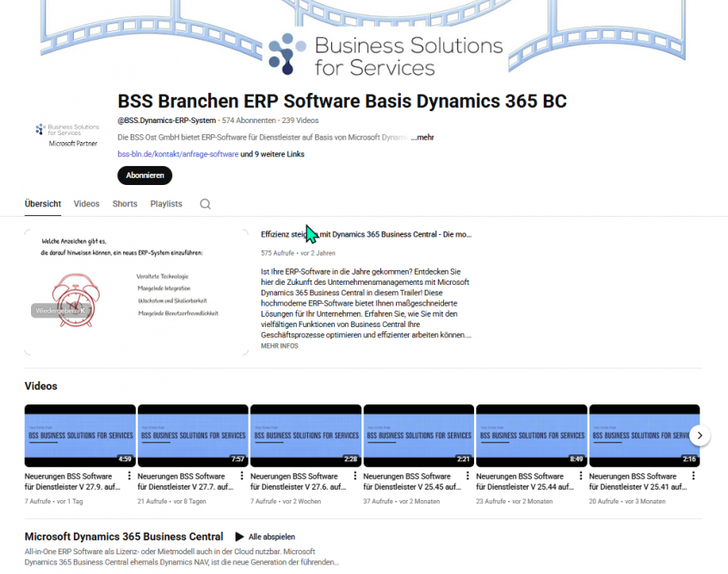Advance the video carousel with the right arrow

(700, 435)
